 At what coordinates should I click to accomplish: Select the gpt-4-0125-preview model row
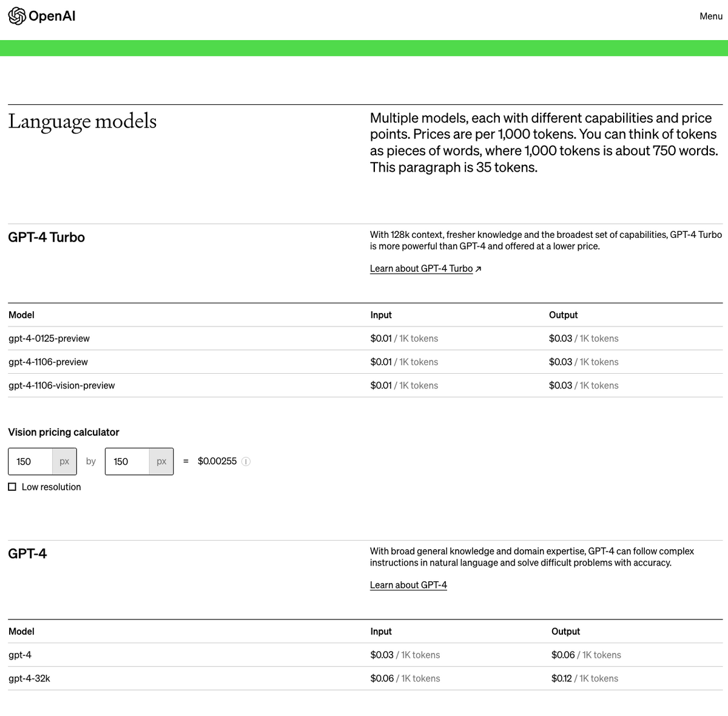(365, 339)
